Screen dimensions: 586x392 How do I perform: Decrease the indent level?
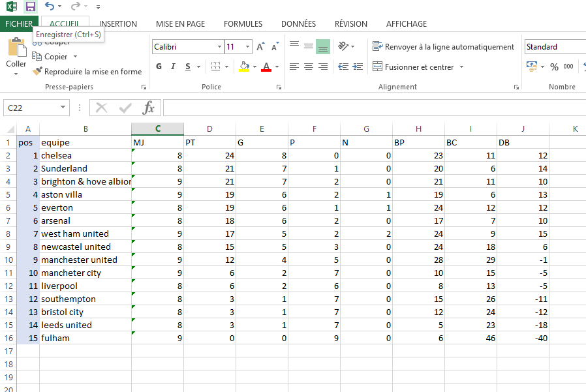point(343,67)
